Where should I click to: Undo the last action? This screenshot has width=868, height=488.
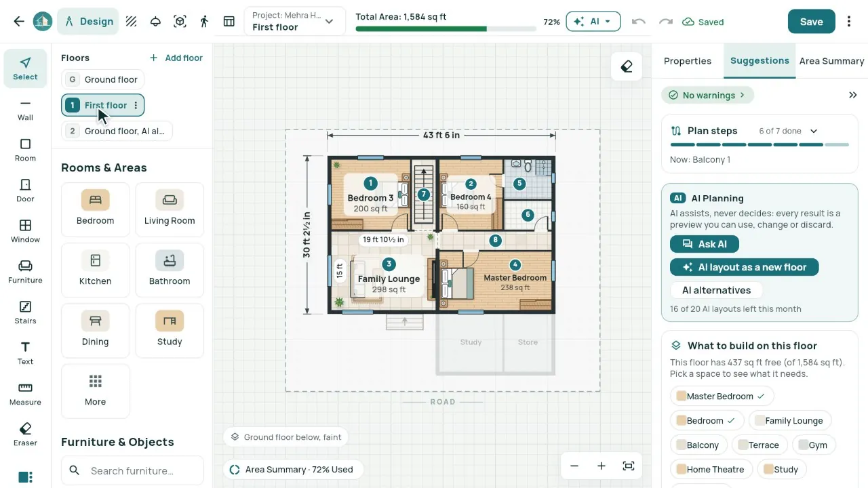coord(638,22)
